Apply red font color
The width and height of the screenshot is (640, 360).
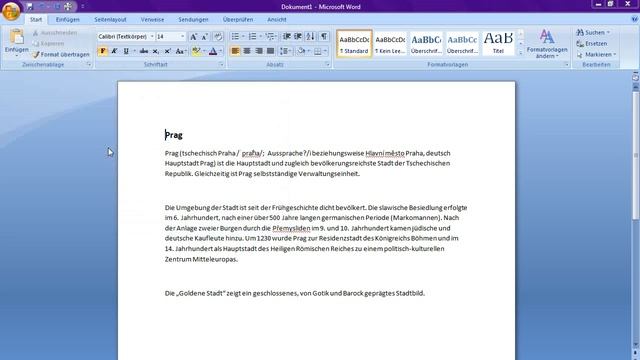213,51
